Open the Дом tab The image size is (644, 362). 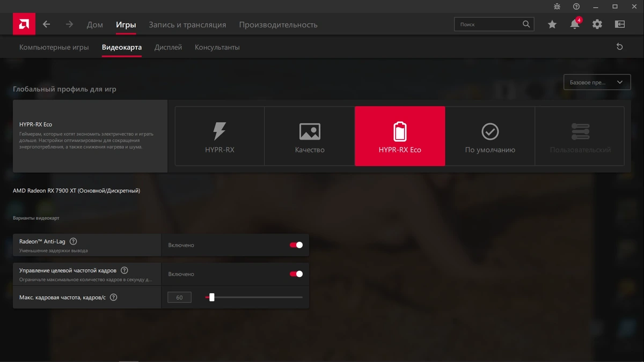point(95,25)
